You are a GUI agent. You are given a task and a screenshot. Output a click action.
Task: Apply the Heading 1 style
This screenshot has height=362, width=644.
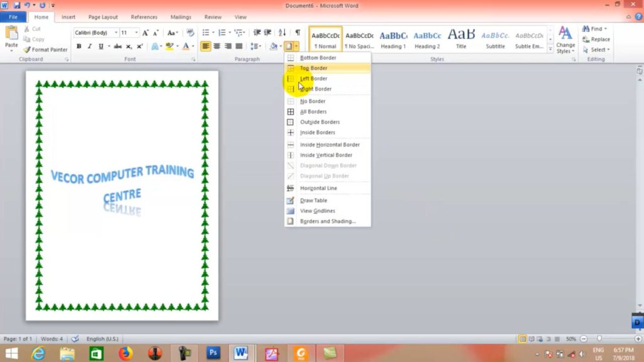point(393,40)
